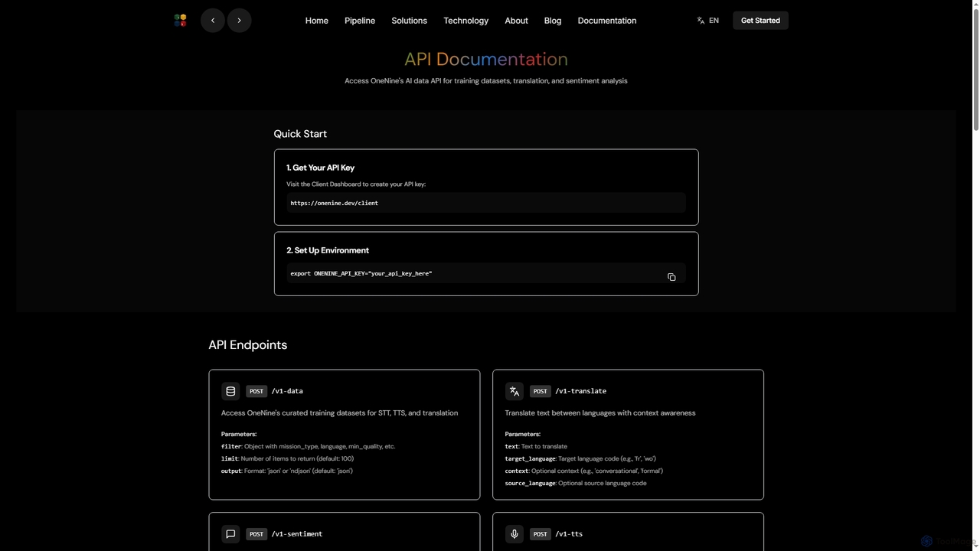Click the translate icon beside EN
The height and width of the screenshot is (551, 980).
[701, 21]
